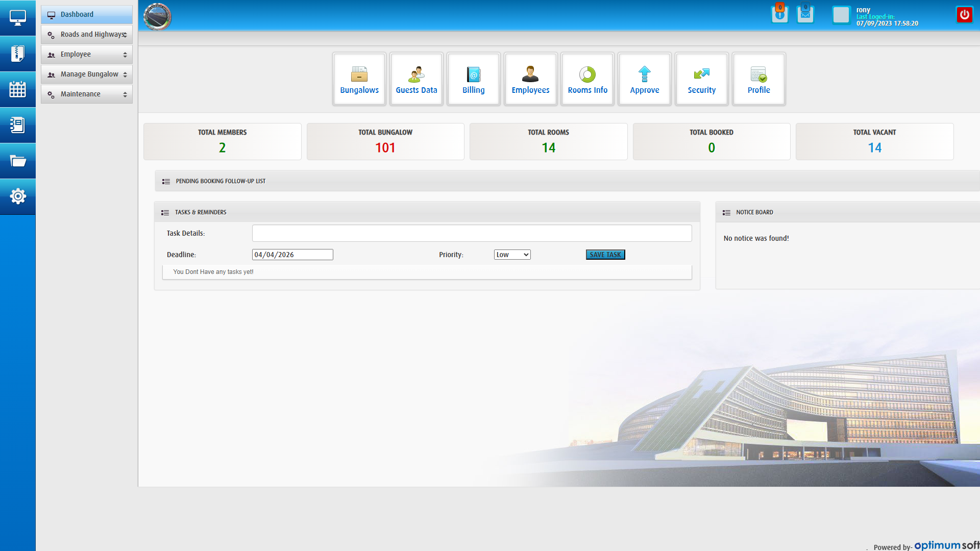980x551 pixels.
Task: Click the Deadline date field
Action: pyautogui.click(x=292, y=255)
